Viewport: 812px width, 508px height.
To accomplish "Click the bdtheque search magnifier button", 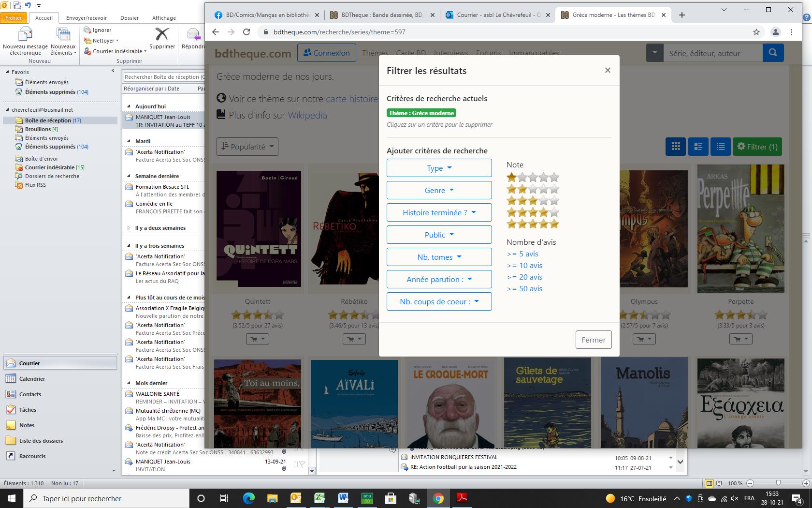I will click(x=773, y=53).
